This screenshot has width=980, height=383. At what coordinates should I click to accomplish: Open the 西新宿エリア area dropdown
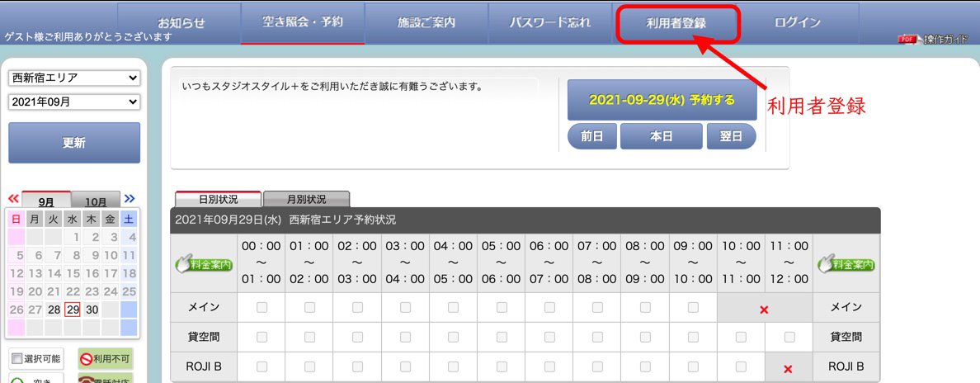pyautogui.click(x=74, y=78)
